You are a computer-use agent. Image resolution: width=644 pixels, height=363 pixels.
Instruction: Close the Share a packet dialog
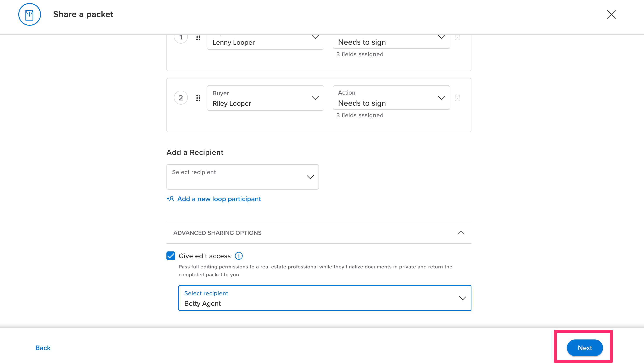tap(611, 14)
